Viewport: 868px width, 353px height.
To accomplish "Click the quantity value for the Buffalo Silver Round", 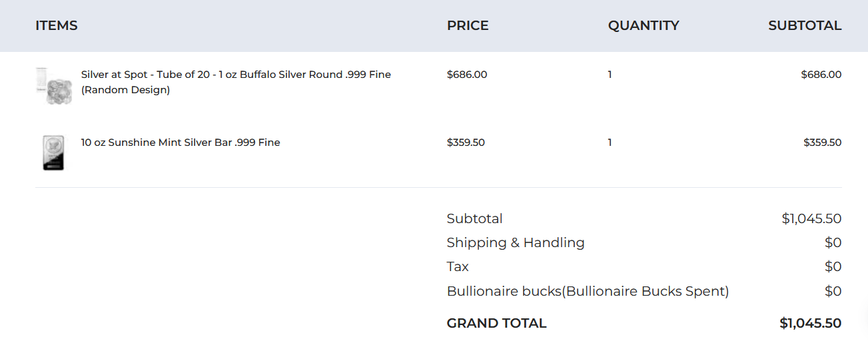I will [x=610, y=75].
